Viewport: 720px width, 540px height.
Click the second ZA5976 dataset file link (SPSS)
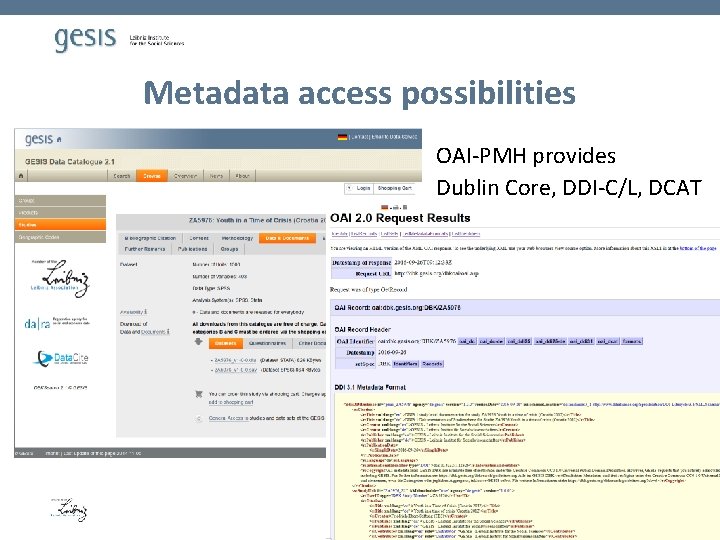[x=236, y=370]
